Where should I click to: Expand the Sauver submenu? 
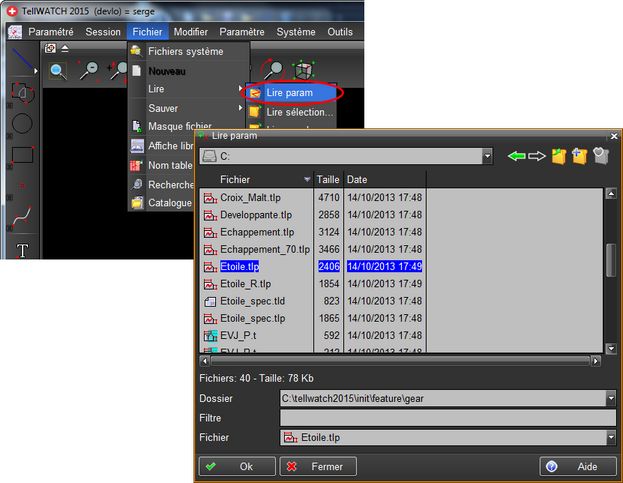(187, 108)
